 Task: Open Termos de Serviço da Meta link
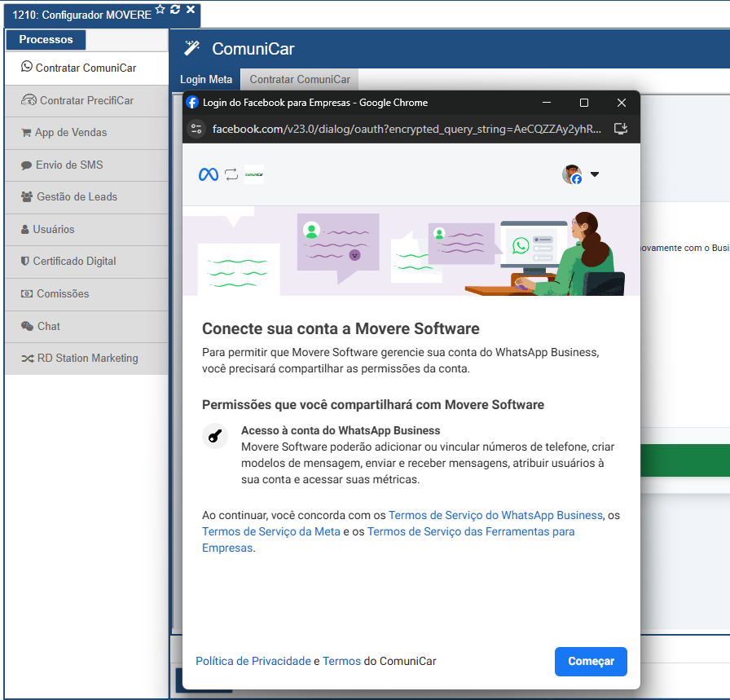coord(271,531)
